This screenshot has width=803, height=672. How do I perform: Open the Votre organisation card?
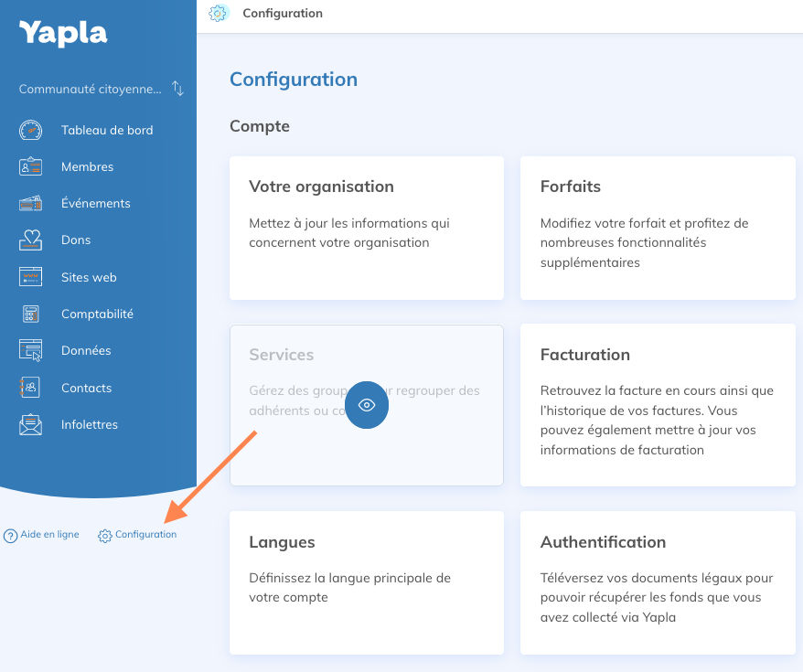pyautogui.click(x=366, y=228)
